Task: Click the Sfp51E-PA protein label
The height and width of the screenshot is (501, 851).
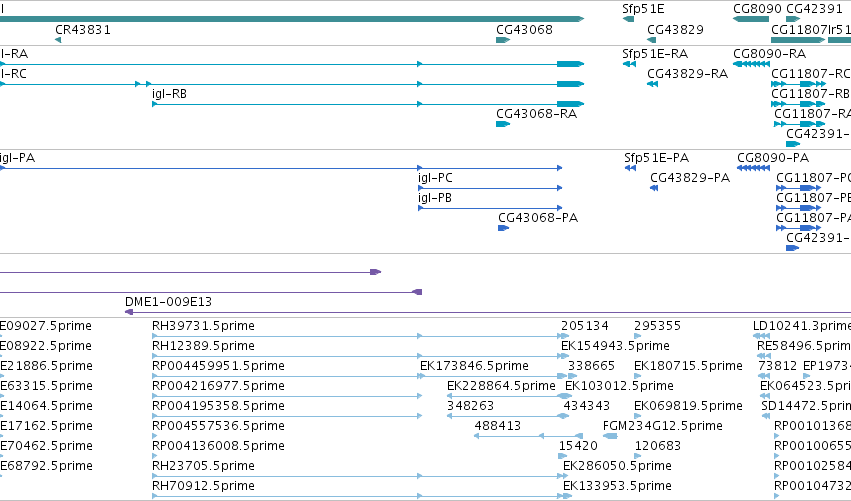Action: (x=656, y=158)
